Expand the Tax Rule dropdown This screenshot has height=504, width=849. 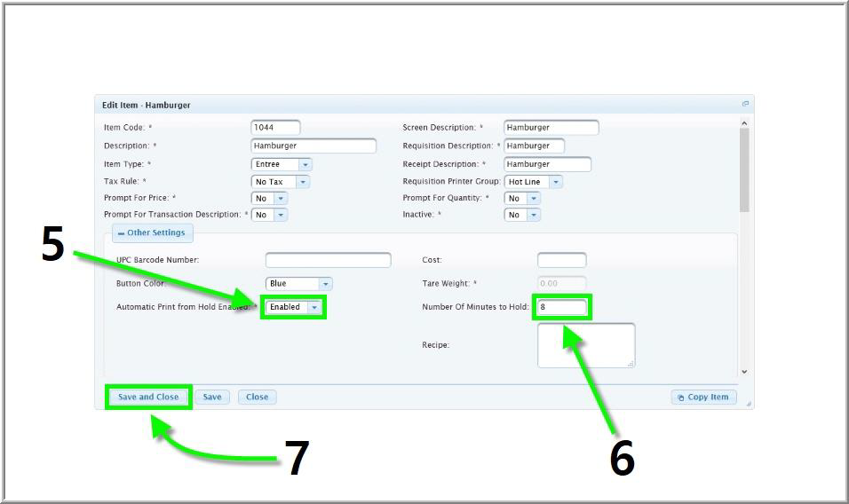[302, 182]
